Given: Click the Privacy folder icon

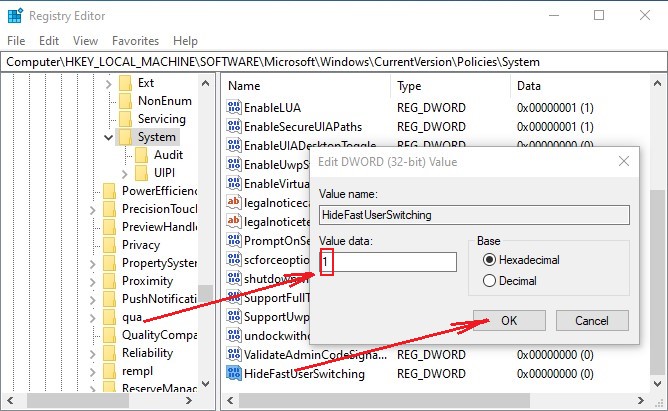Looking at the screenshot, I should point(109,245).
